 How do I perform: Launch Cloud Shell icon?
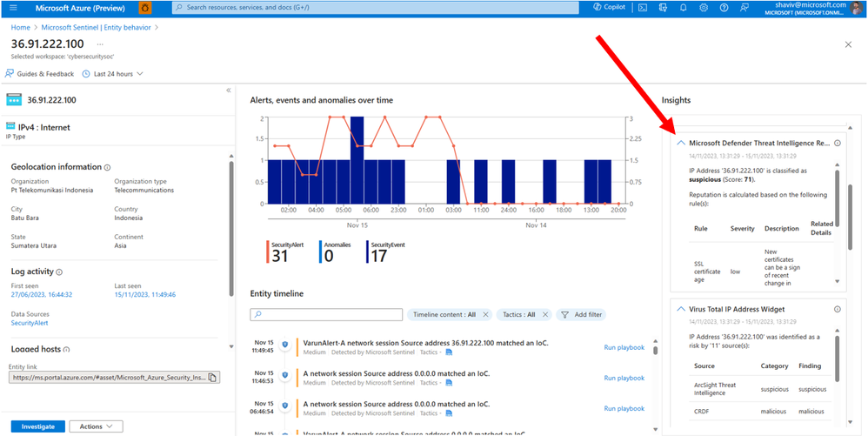click(x=642, y=8)
